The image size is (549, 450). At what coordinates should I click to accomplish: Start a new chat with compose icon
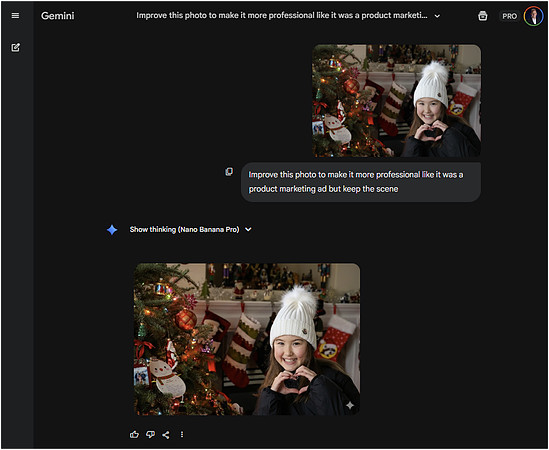[15, 47]
